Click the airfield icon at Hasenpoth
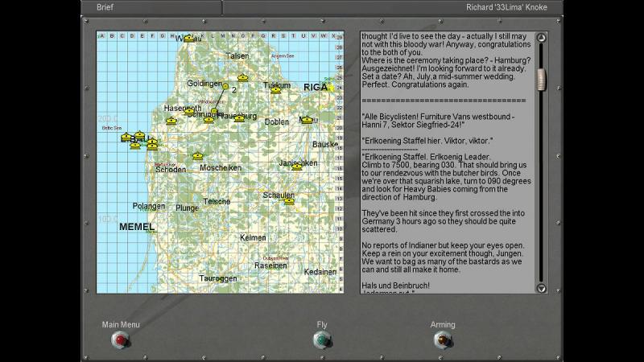This screenshot has height=362, width=644. 189,111
